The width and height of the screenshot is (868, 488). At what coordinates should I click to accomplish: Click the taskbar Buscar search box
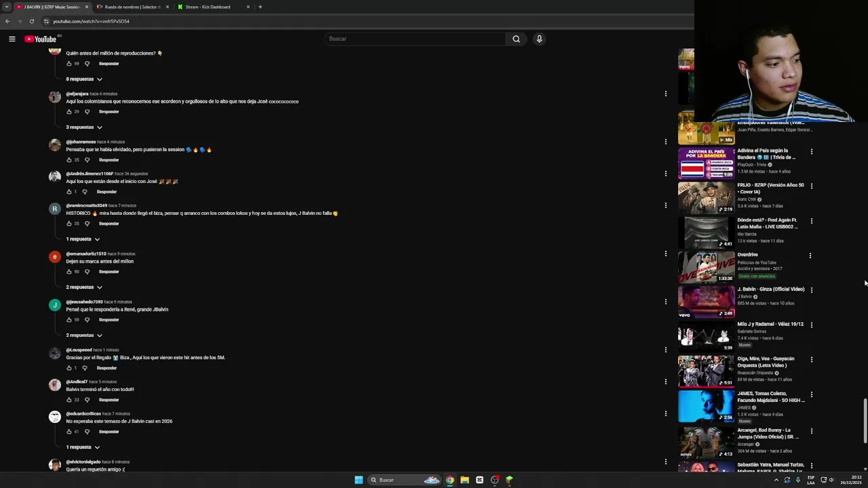pyautogui.click(x=405, y=480)
